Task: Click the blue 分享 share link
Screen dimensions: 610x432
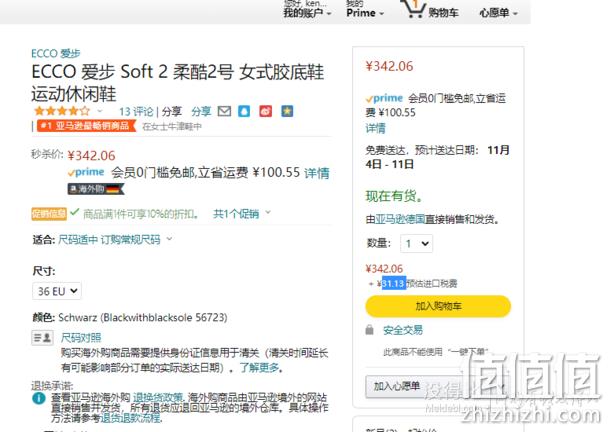Action: (201, 112)
